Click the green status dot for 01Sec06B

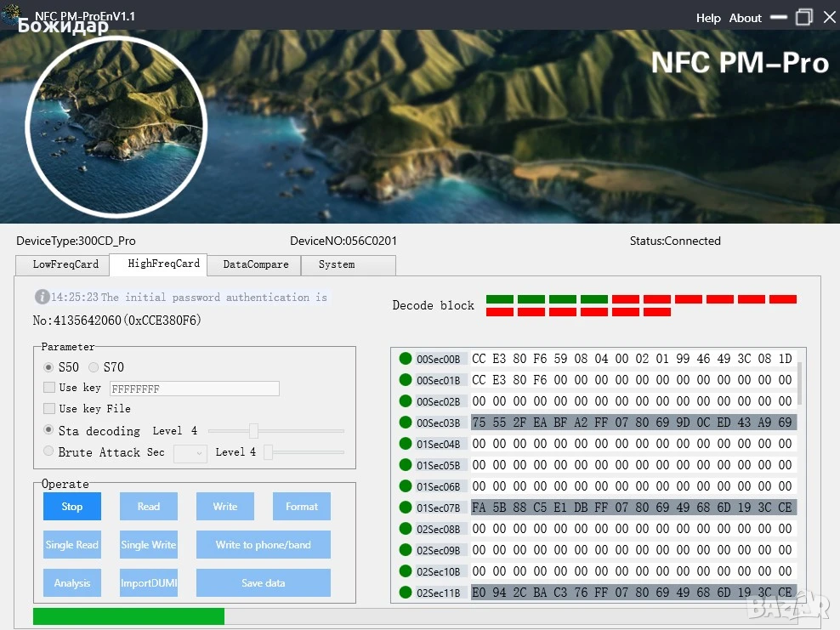[x=406, y=486]
